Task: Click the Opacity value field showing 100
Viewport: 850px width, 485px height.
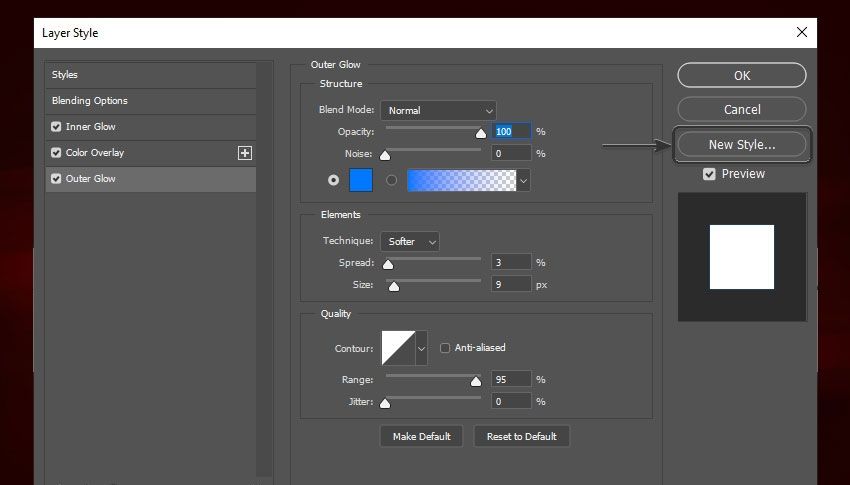Action: [511, 132]
